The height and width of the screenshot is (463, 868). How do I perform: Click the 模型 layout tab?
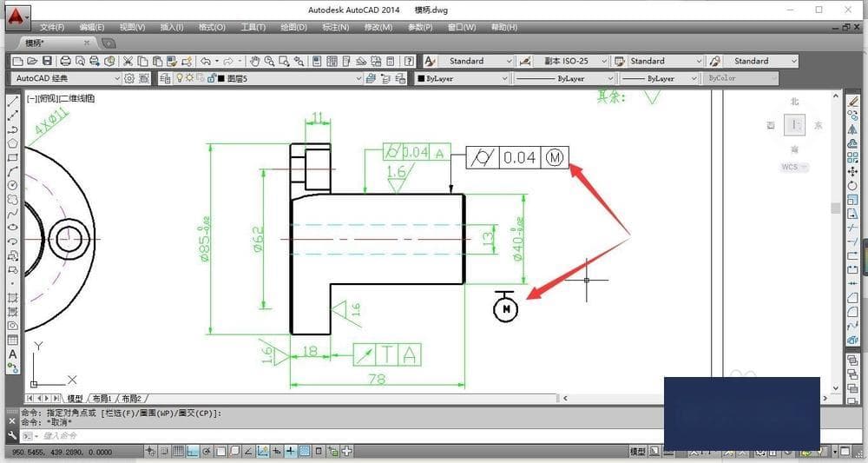[75, 398]
